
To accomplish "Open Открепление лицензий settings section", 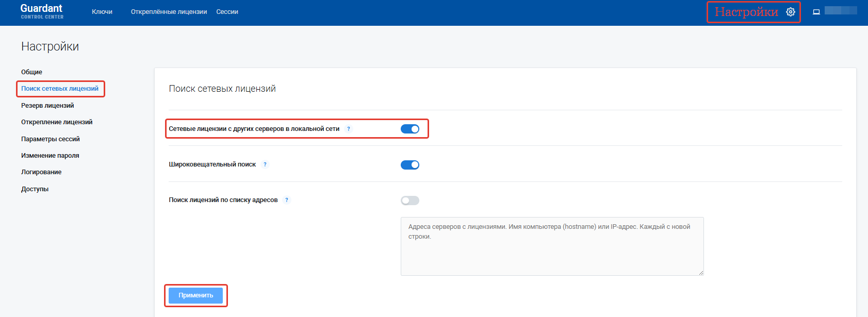I will tap(57, 122).
